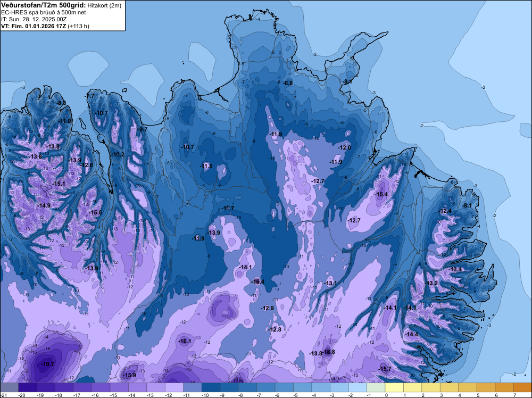
Task: Select the -12.4 temperature value
Action: (x=445, y=211)
